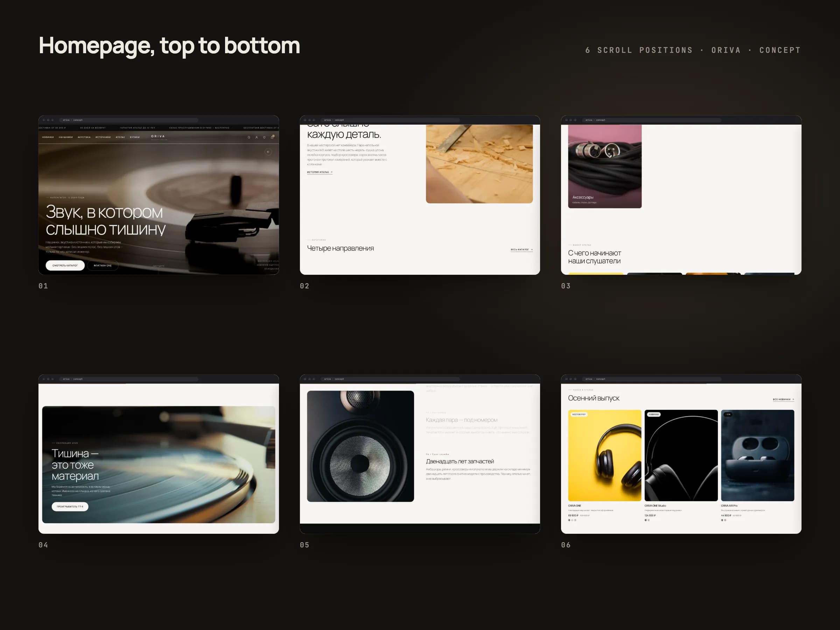The image size is (840, 630).
Task: Open the ORIVA AIR Pro earbuds image
Action: coord(758,455)
